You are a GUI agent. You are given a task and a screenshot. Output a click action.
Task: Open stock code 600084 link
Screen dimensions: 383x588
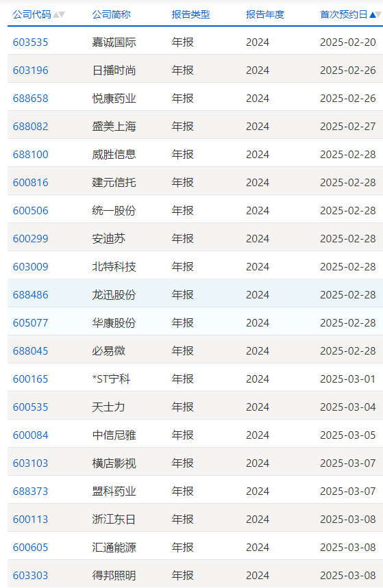30,435
